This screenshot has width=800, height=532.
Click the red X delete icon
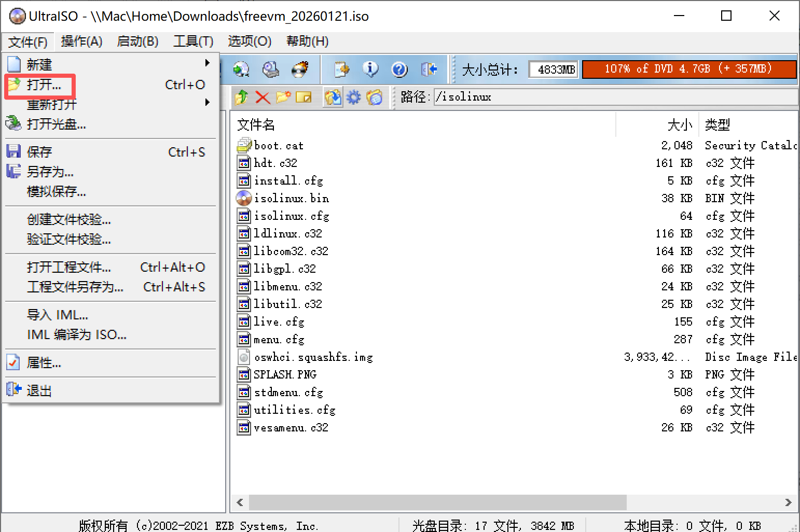tap(263, 97)
